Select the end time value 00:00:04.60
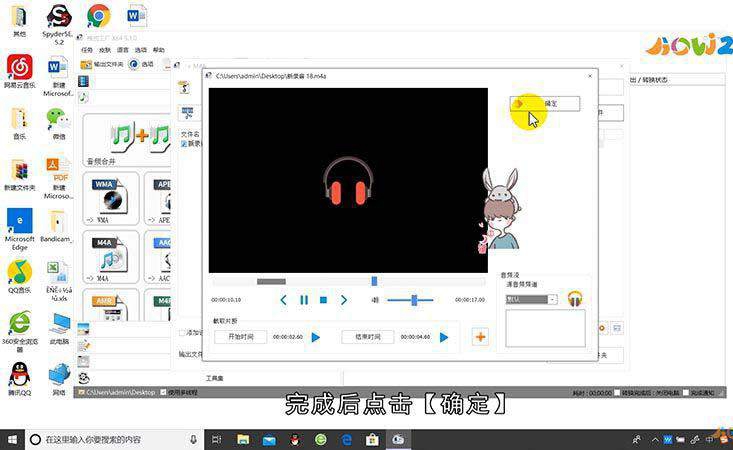 click(416, 337)
